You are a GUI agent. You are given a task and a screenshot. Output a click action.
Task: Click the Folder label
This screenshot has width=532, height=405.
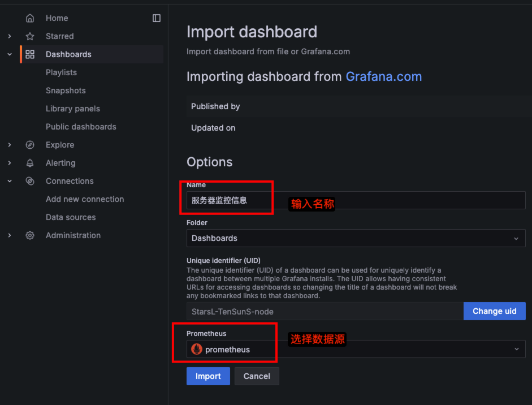pyautogui.click(x=197, y=223)
